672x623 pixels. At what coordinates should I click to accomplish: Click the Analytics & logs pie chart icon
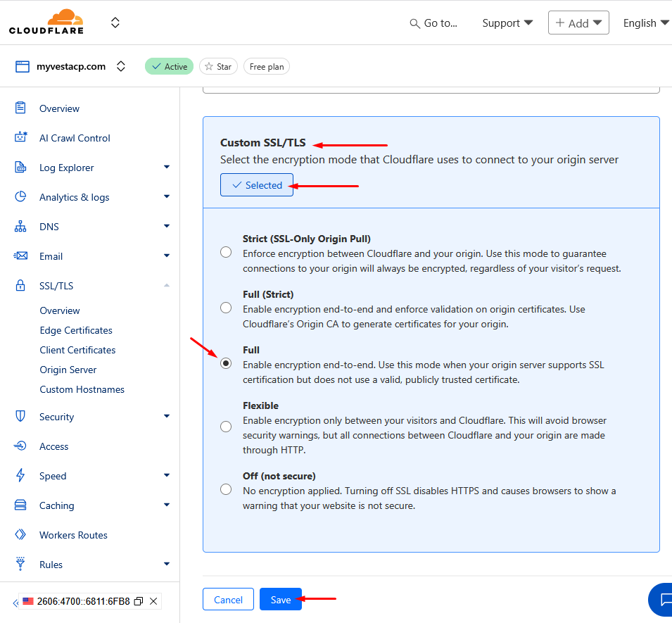pyautogui.click(x=20, y=196)
